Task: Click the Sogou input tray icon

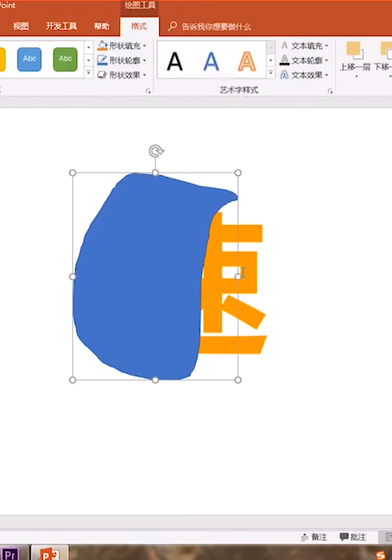Action: click(381, 555)
